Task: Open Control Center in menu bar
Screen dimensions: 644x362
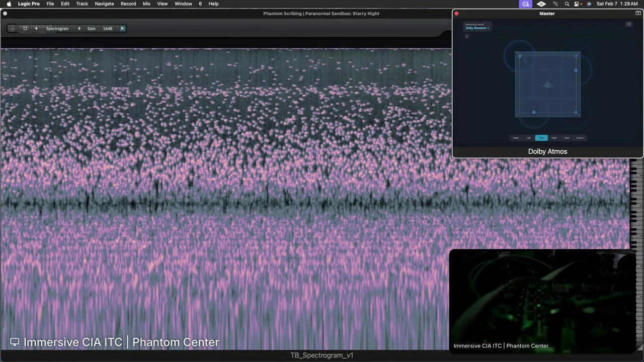Action: point(577,4)
